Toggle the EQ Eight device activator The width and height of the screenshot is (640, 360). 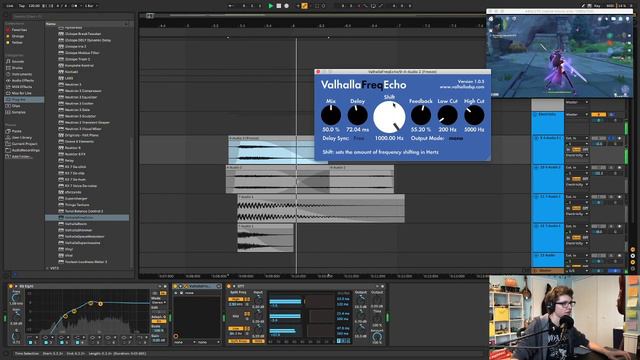pyautogui.click(x=11, y=287)
